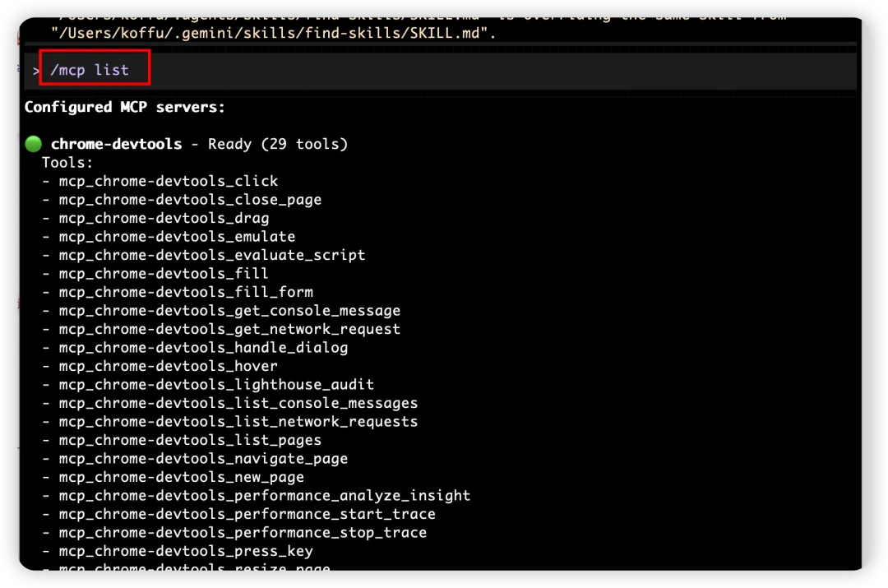Click the prompt chevron before /mcp list
888x588 pixels.
point(35,71)
